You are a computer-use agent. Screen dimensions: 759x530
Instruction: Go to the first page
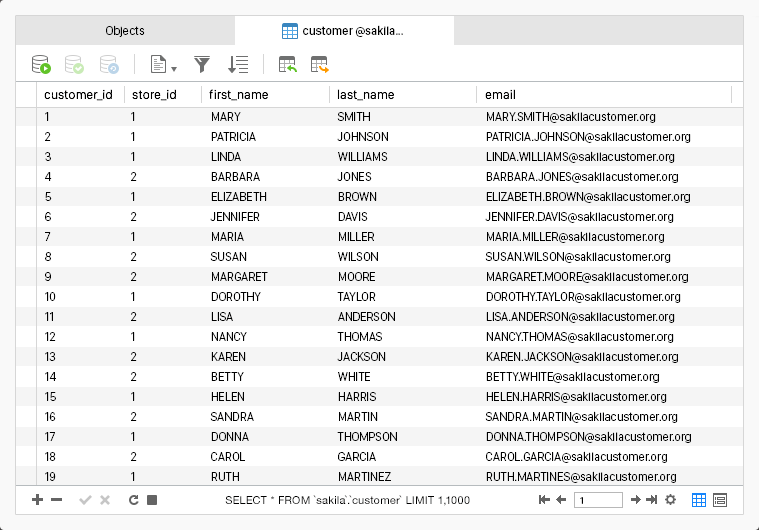pos(544,499)
